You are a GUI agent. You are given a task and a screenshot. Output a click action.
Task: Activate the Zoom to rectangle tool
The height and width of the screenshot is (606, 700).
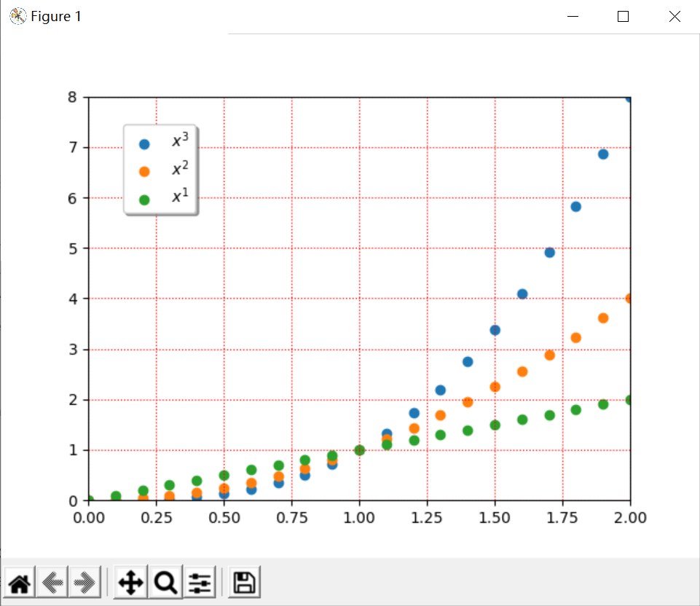click(x=165, y=582)
